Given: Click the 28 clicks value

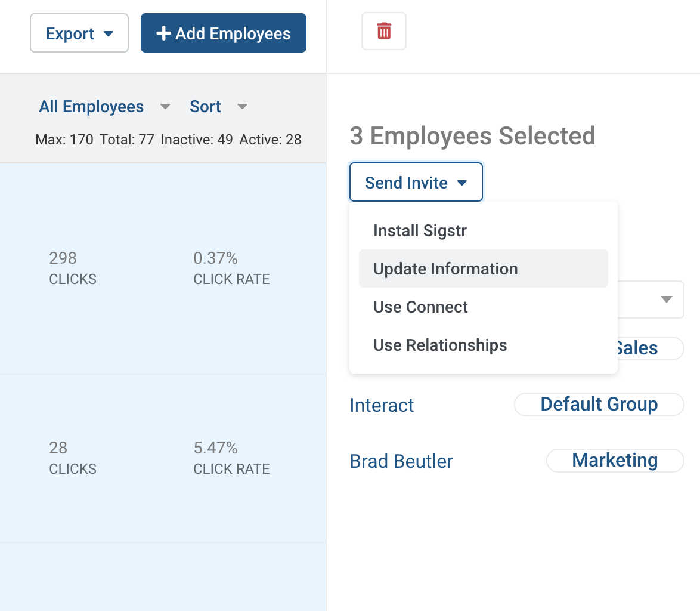Looking at the screenshot, I should pyautogui.click(x=58, y=448).
